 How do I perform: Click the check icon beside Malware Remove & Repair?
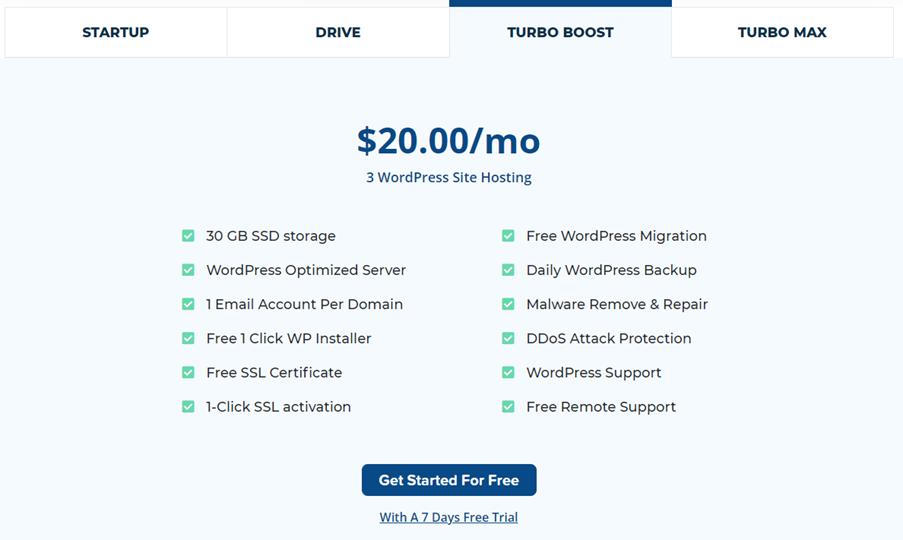click(x=508, y=304)
